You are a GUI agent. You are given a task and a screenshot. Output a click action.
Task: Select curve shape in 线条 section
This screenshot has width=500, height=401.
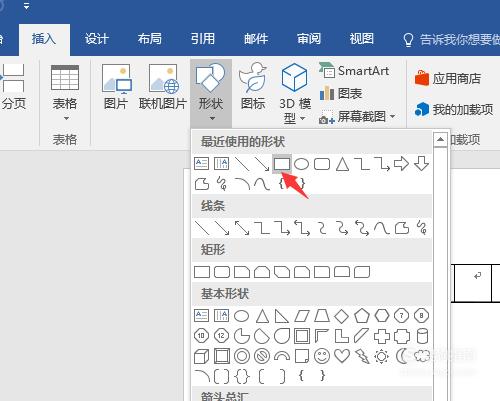pos(382,228)
